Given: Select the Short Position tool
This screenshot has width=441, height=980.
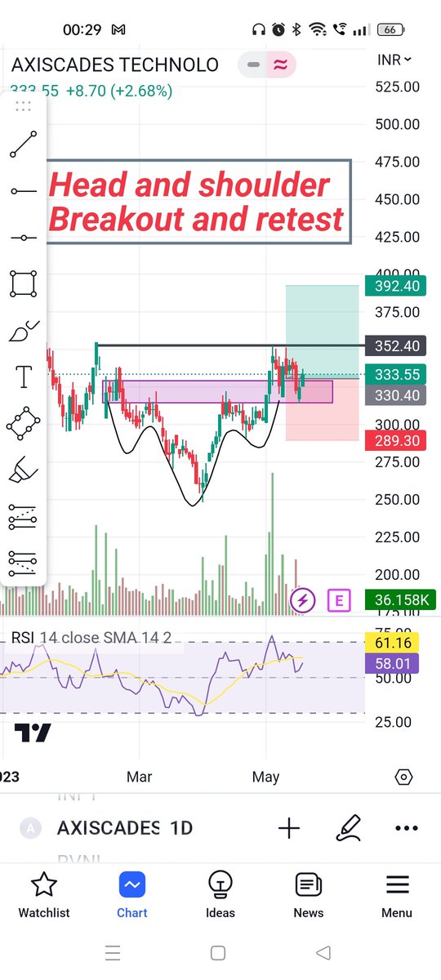Looking at the screenshot, I should [x=23, y=563].
